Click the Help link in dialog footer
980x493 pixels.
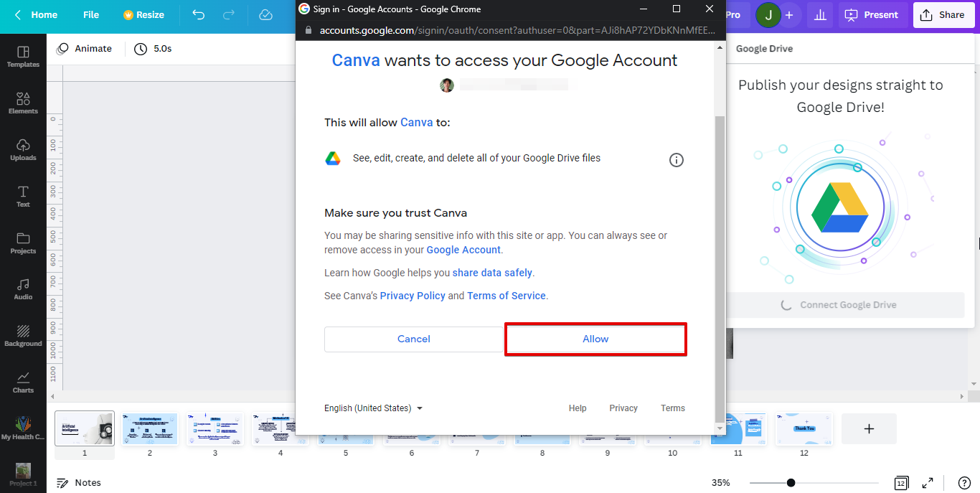click(578, 408)
